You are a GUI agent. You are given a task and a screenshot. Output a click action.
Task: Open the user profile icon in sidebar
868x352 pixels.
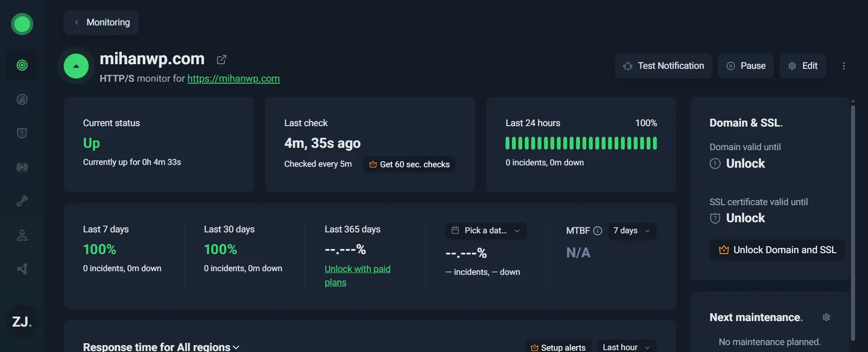click(22, 235)
